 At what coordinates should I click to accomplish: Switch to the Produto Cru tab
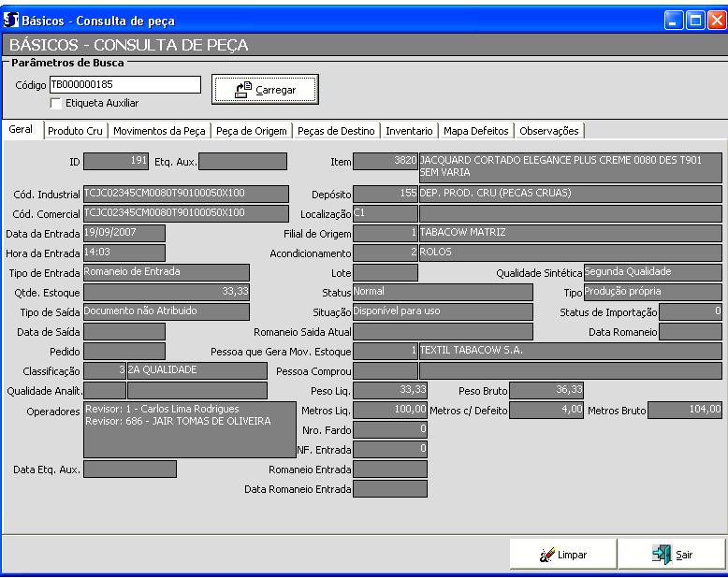coord(76,131)
